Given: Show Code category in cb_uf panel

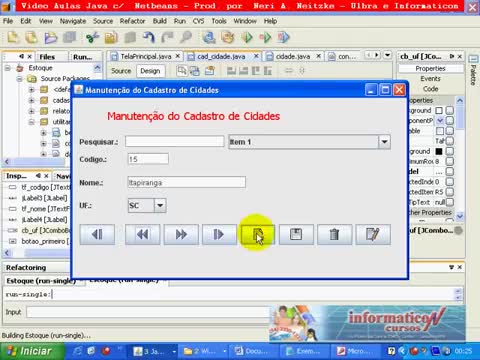Looking at the screenshot, I should (430, 89).
